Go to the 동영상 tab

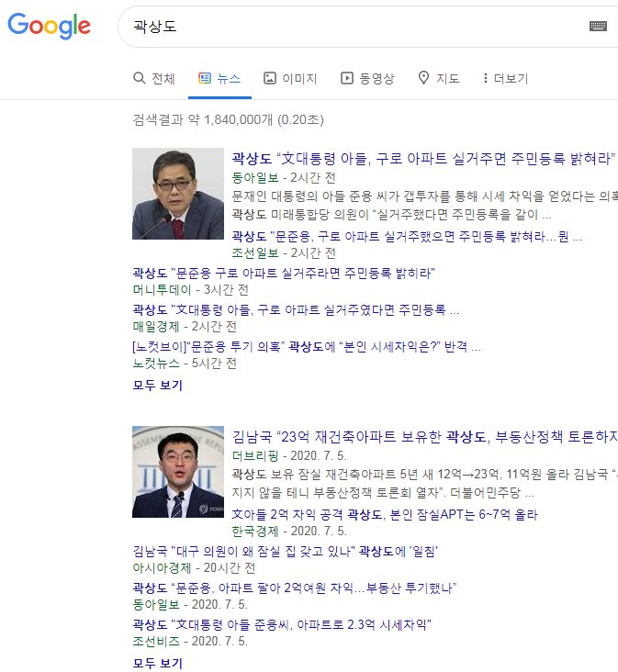(367, 78)
